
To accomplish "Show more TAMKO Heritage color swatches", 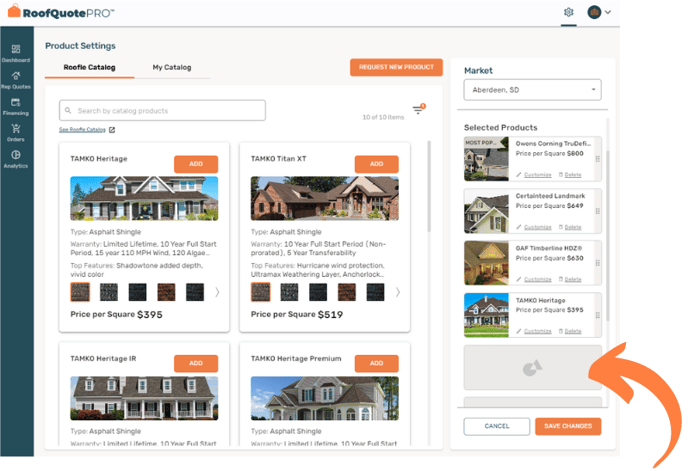I will point(217,292).
